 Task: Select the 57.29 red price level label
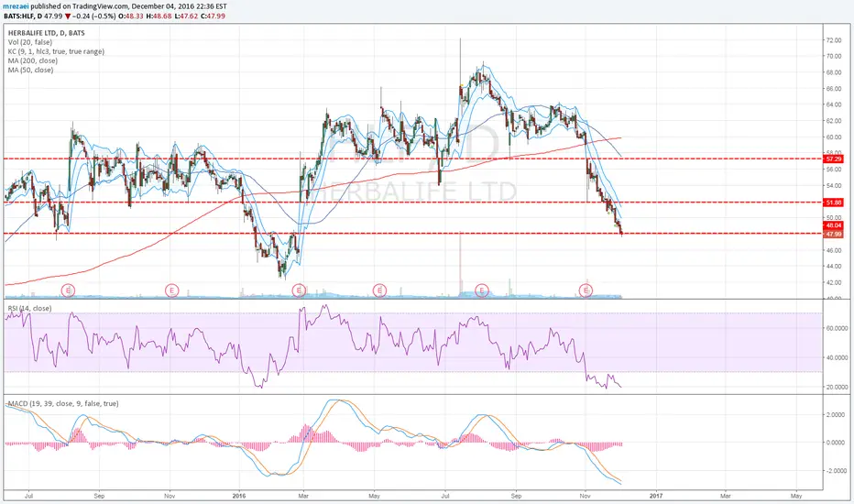[833, 159]
